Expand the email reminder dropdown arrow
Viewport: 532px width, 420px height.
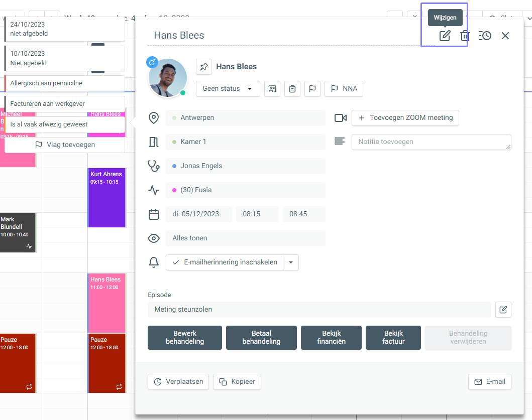(x=291, y=262)
